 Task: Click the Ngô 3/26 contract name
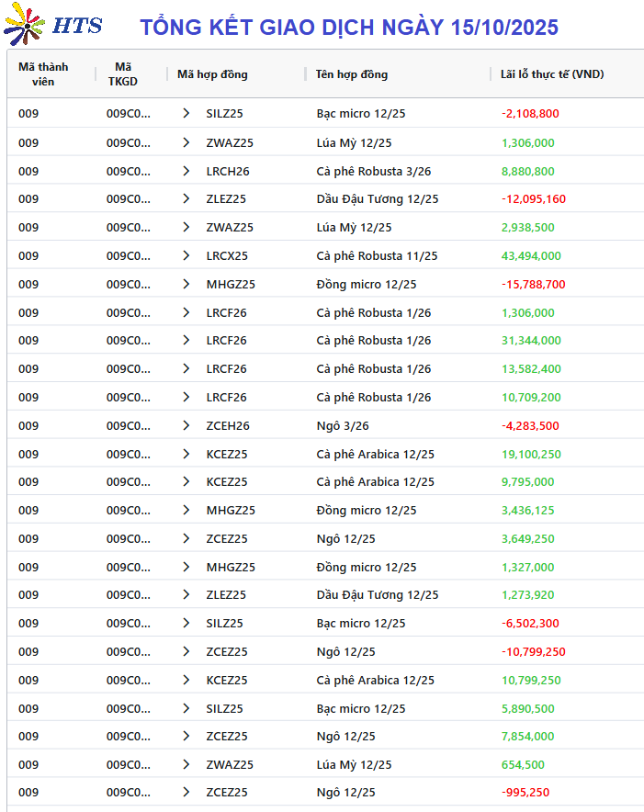coord(342,426)
